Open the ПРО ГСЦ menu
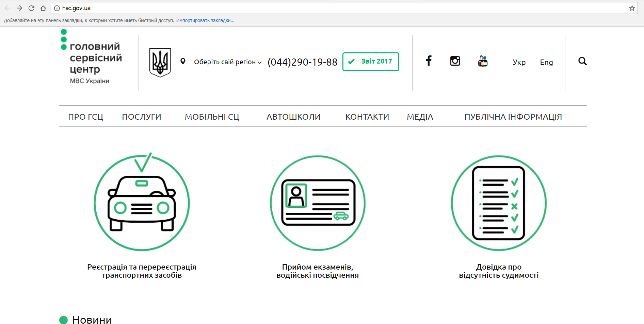Viewport: 644px width, 324px height. coord(86,117)
